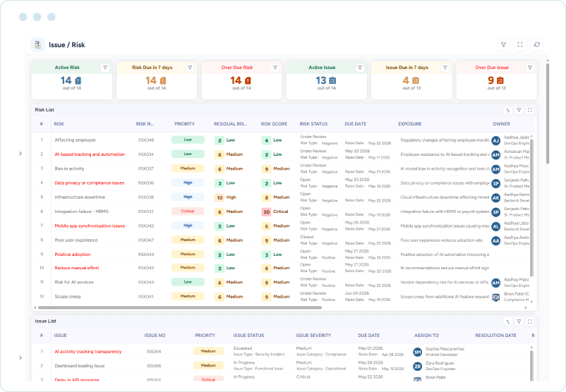
Task: Filter by the Over Due Risk card
Action: coord(275,68)
